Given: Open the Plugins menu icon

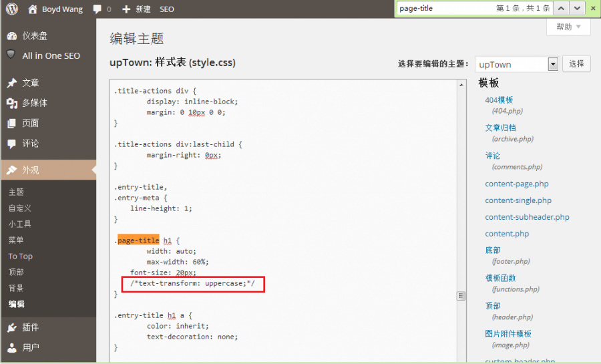Looking at the screenshot, I should click(x=11, y=327).
